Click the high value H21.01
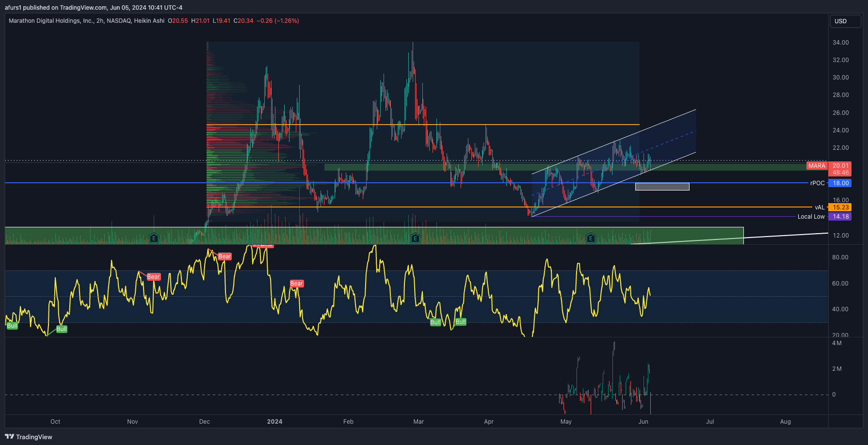 click(x=200, y=21)
